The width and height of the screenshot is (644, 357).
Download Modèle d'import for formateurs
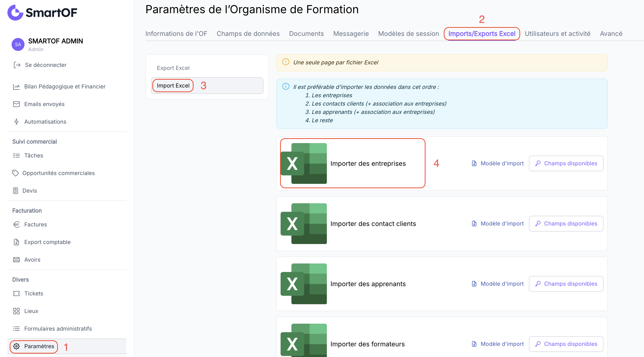tap(497, 344)
